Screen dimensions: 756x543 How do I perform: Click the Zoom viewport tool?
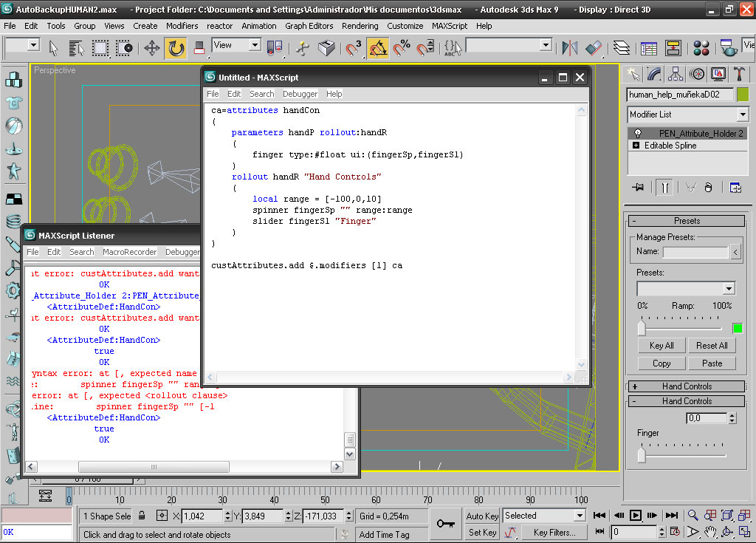point(693,516)
